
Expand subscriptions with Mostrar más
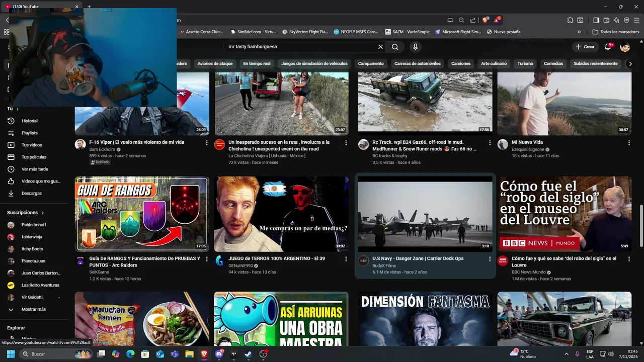click(33, 309)
